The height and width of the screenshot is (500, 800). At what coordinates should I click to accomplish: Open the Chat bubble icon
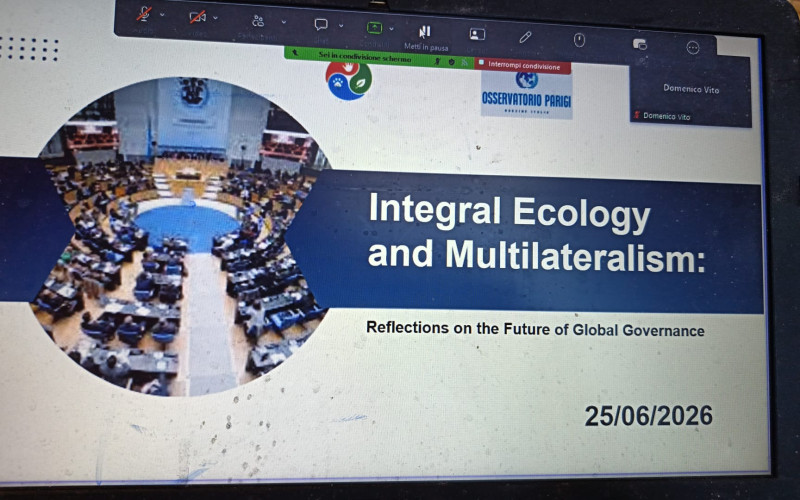[x=321, y=24]
